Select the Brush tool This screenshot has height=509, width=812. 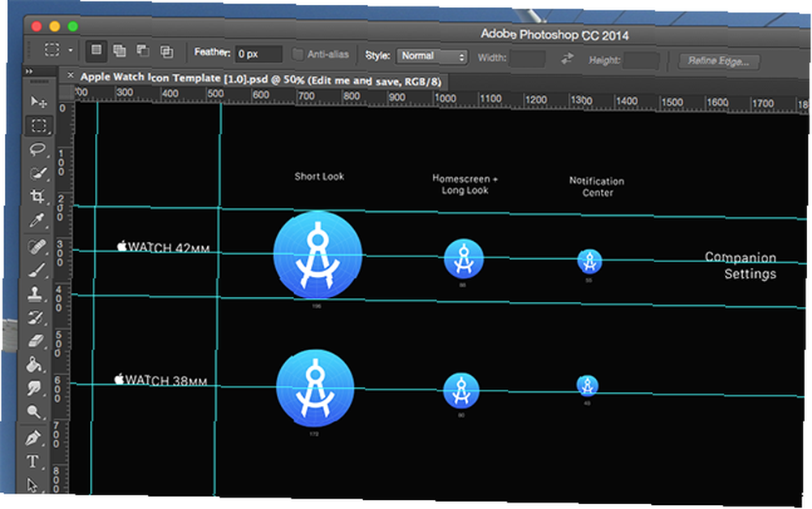pyautogui.click(x=37, y=270)
